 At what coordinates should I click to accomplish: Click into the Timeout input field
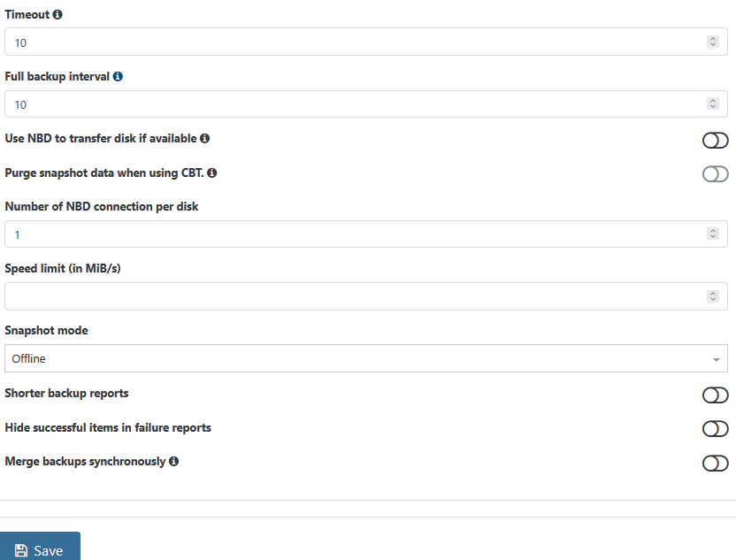pos(354,42)
